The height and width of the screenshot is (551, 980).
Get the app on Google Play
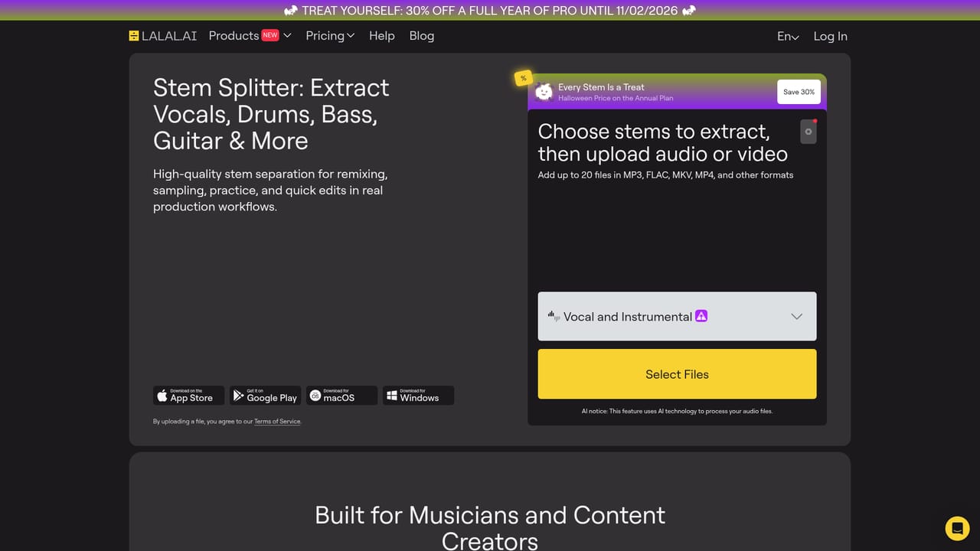(x=265, y=396)
